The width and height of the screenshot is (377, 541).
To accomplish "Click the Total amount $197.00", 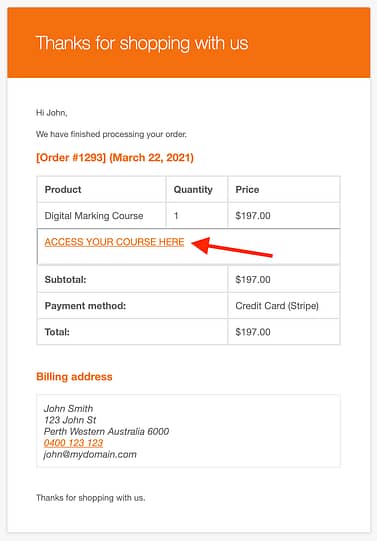I will (253, 332).
